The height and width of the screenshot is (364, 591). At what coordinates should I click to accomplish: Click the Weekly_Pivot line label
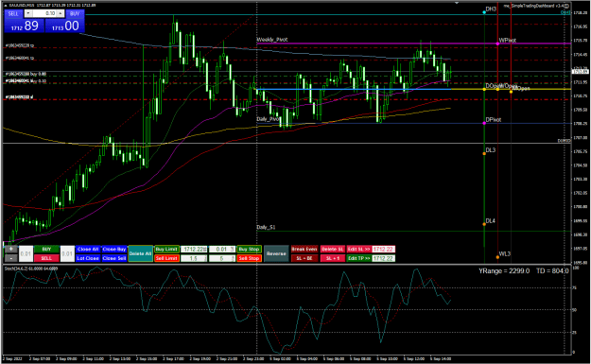click(272, 40)
